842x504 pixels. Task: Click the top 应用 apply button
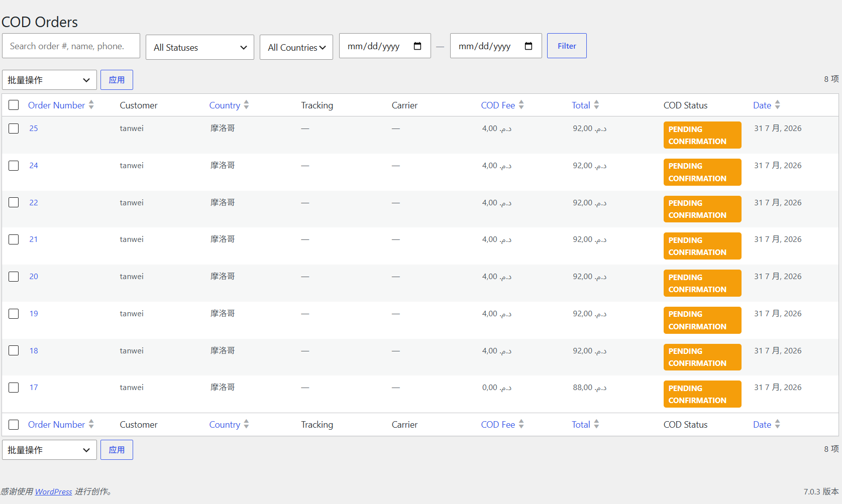[x=117, y=80]
